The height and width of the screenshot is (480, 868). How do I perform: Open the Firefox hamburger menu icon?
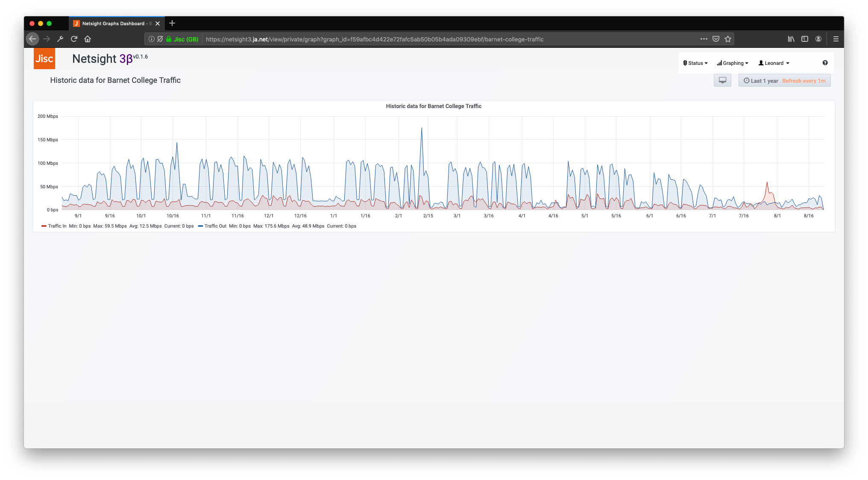click(x=836, y=39)
